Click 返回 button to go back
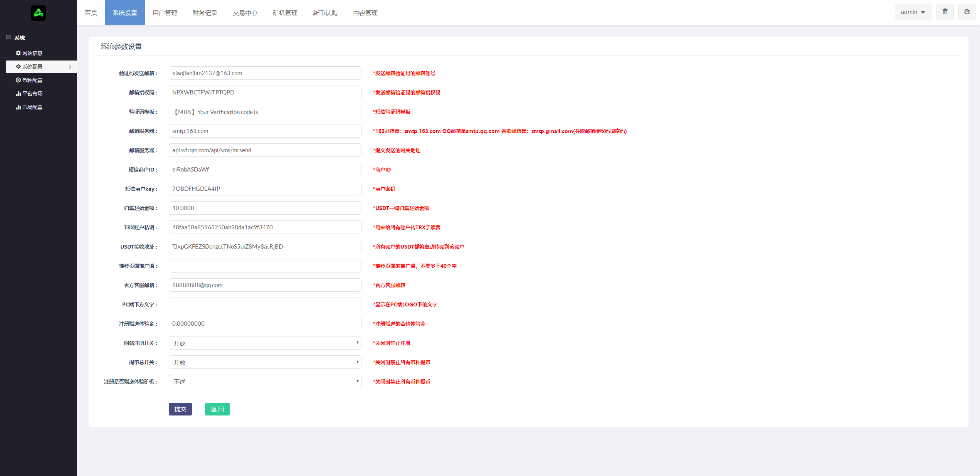 click(x=217, y=409)
